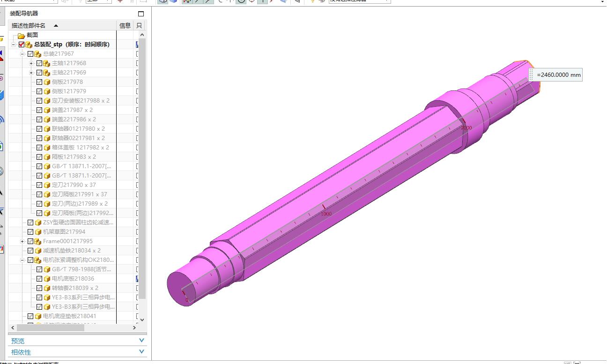The image size is (607, 364).
Task: Click the part icon of 侧板217978
Action: tap(47, 82)
